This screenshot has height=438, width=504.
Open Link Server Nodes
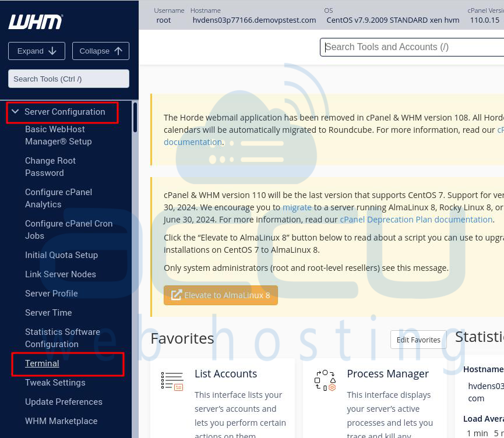(61, 274)
